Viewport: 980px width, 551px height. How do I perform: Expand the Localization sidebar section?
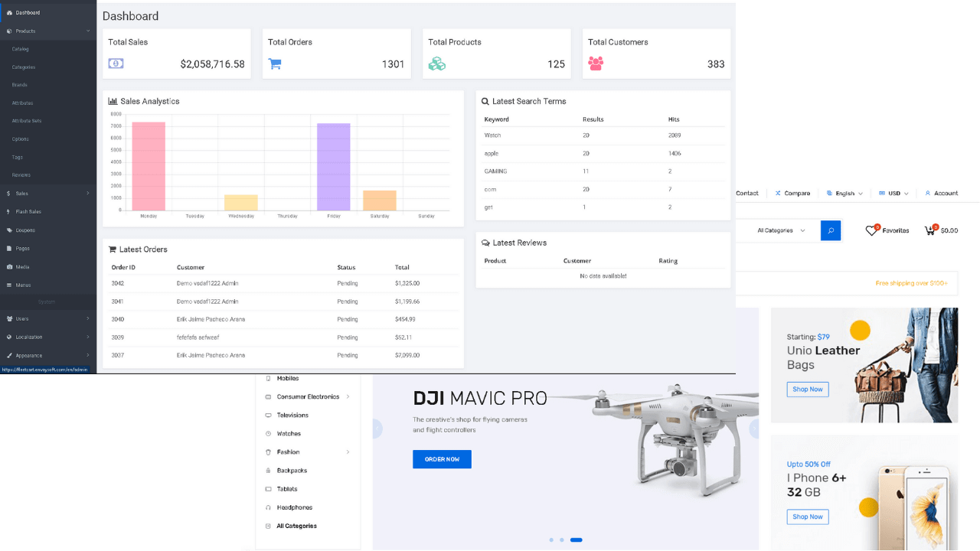[x=48, y=337]
